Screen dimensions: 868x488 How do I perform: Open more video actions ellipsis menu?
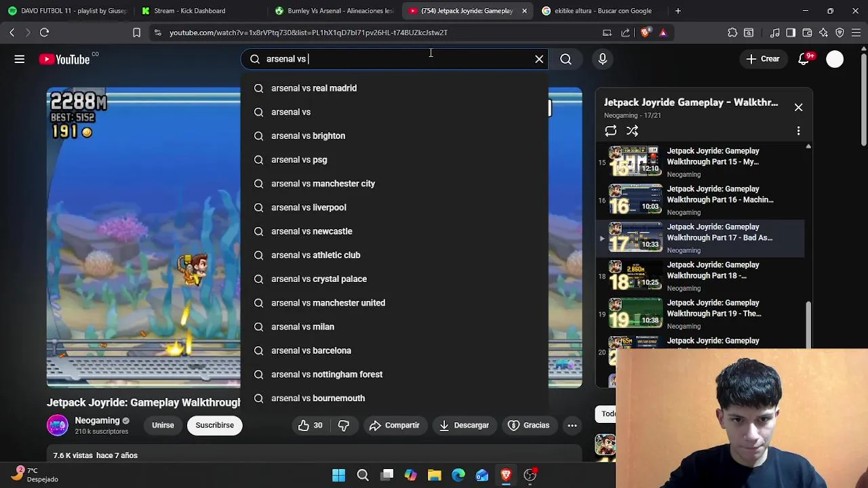572,425
